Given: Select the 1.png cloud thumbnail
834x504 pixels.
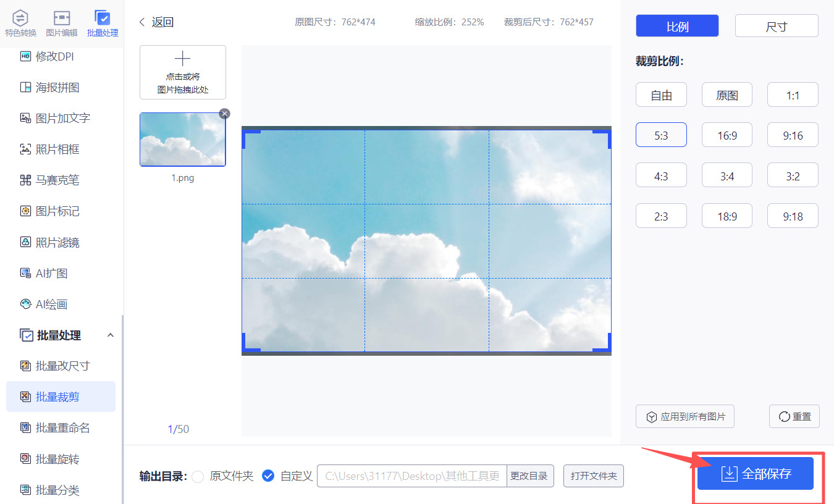Looking at the screenshot, I should click(183, 140).
